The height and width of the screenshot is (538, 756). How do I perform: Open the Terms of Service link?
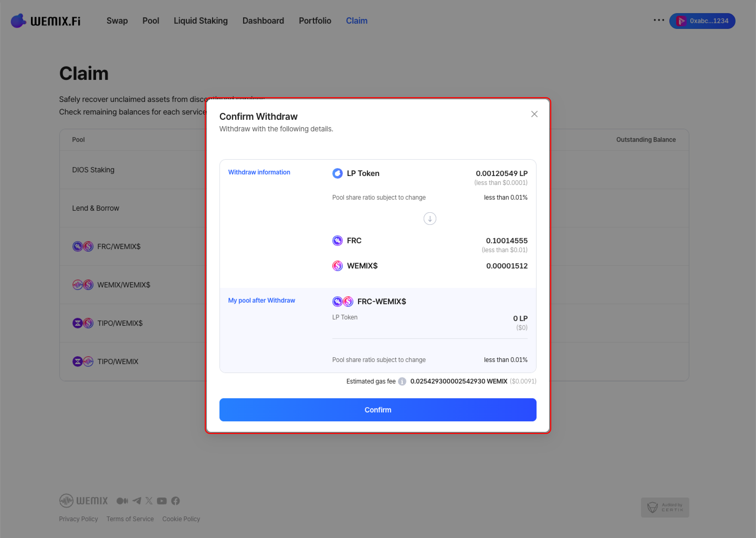[130, 519]
